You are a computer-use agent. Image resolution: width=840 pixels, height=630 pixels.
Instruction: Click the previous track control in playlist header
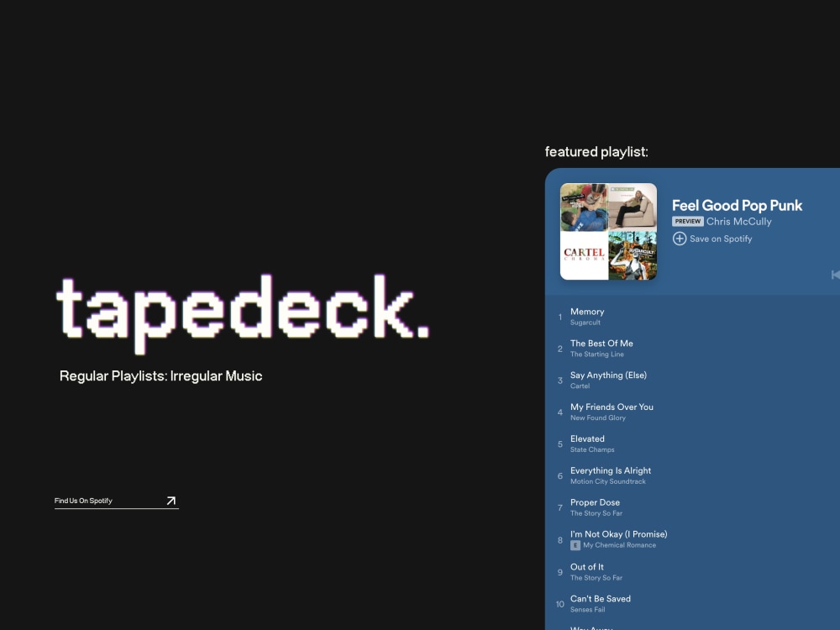[835, 275]
